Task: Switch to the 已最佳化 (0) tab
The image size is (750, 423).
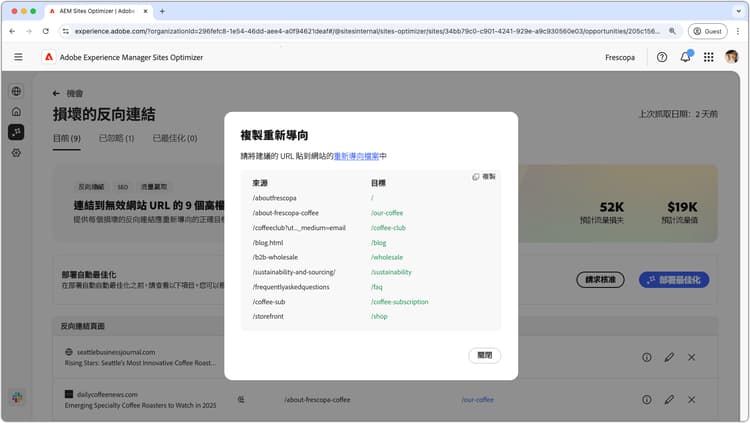Action: point(175,138)
